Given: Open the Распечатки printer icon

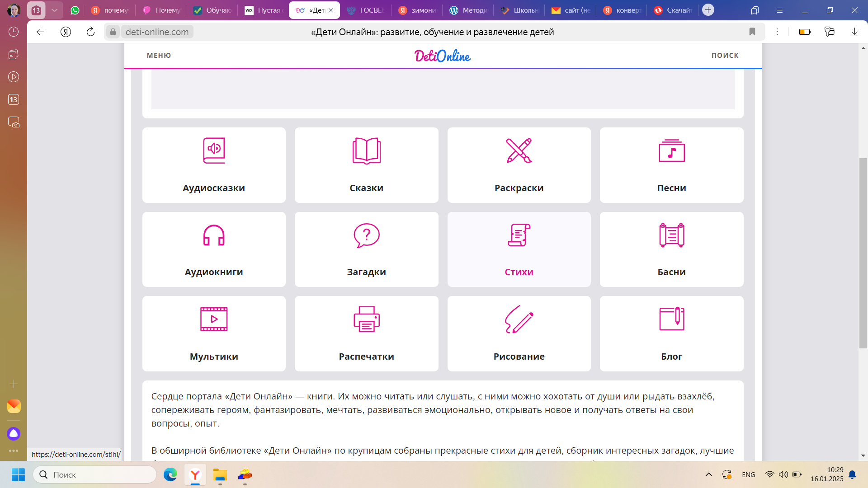Looking at the screenshot, I should pos(366,319).
